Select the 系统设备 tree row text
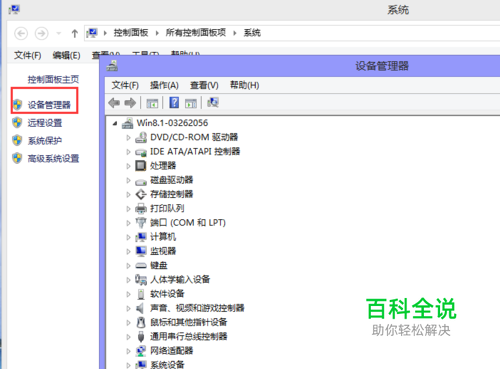The image size is (500, 369). tap(167, 364)
